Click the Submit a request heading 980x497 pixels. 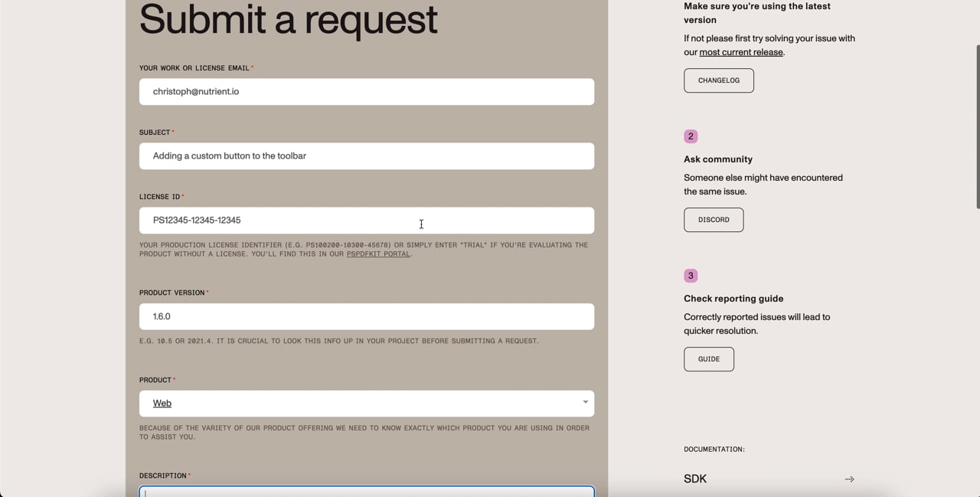click(288, 20)
